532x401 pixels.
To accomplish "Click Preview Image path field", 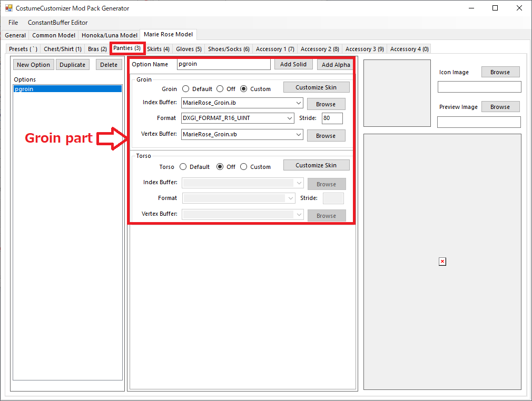I will [479, 122].
